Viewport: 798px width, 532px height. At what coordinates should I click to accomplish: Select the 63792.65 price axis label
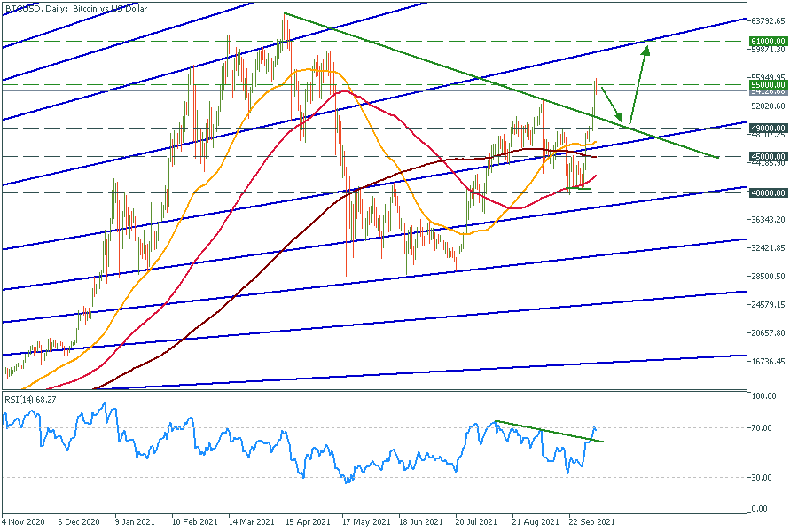(768, 20)
